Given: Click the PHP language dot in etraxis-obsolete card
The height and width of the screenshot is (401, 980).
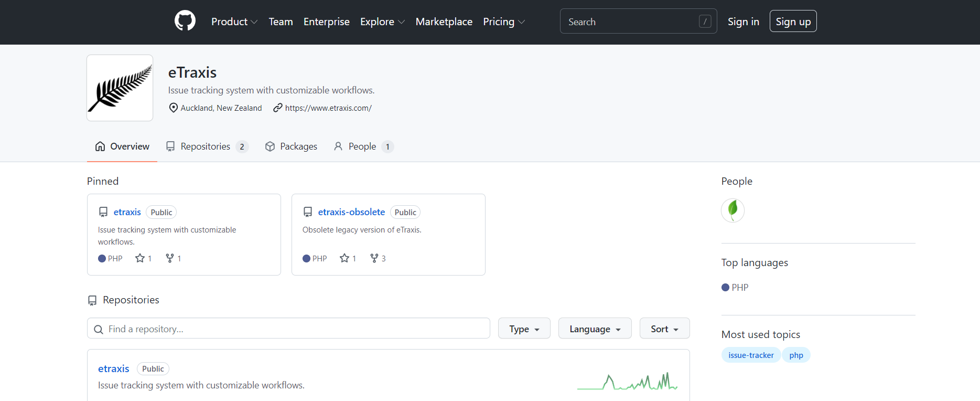Looking at the screenshot, I should click(x=306, y=258).
